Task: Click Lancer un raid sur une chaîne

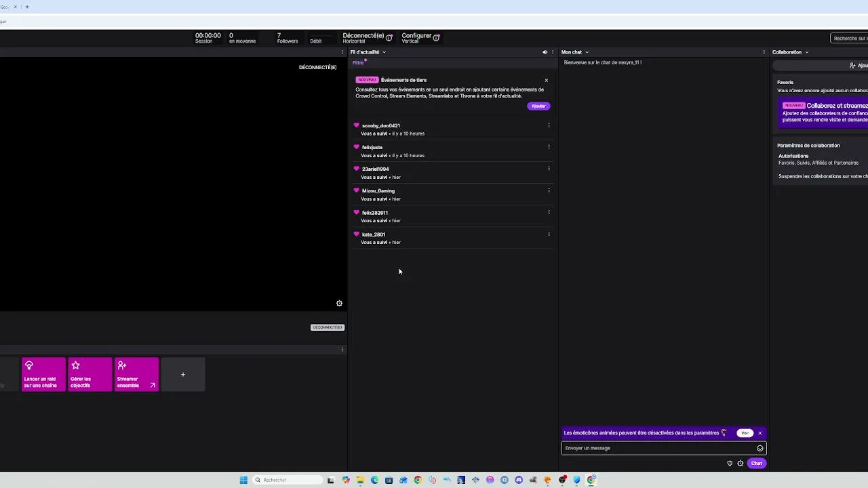Action: click(x=43, y=375)
